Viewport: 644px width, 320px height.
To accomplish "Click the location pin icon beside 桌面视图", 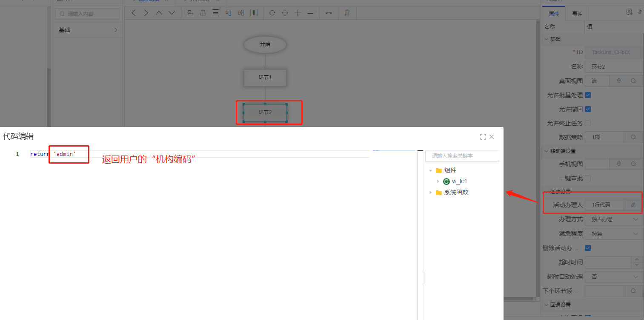I will (619, 81).
